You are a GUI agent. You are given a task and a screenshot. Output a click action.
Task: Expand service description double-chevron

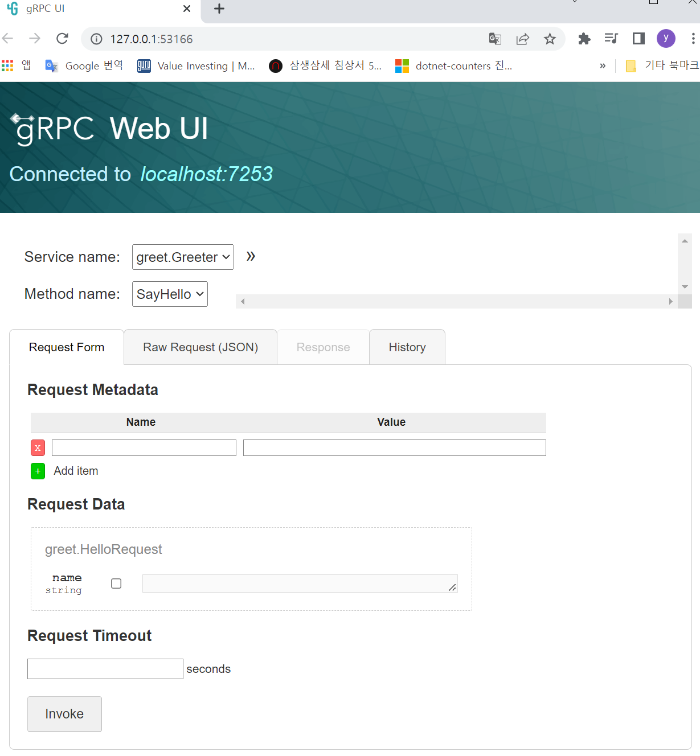pyautogui.click(x=251, y=256)
